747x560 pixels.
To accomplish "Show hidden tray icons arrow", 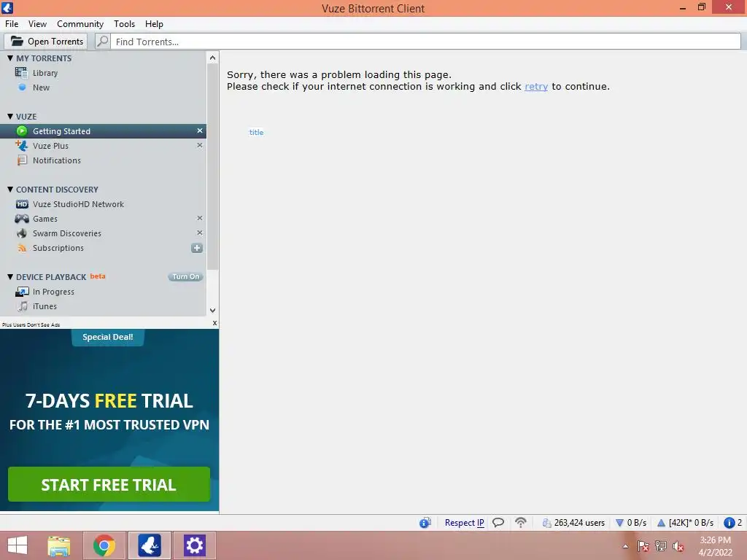I will (625, 546).
